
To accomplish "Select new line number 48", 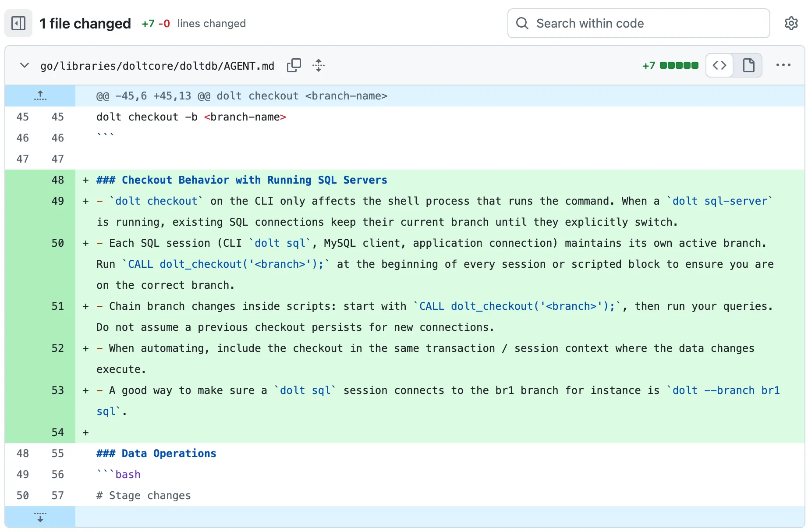I will coord(57,180).
